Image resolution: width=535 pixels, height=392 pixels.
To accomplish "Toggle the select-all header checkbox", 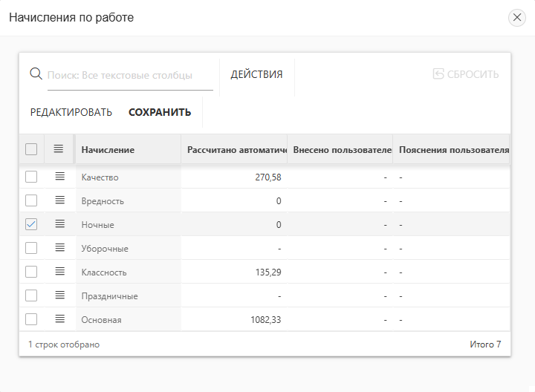I will coord(31,149).
